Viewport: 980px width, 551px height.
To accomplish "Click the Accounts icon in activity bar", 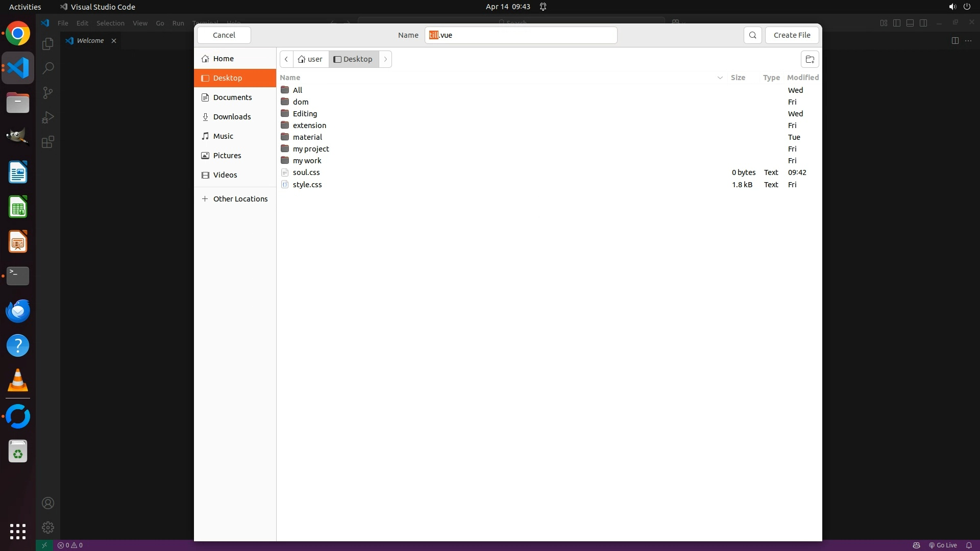I will click(48, 503).
